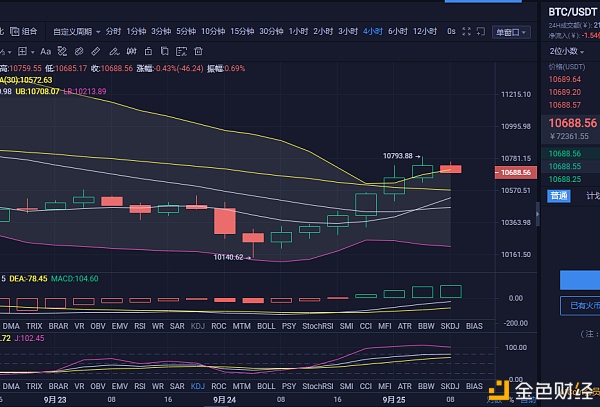Enter fullscreen chart mode
The height and width of the screenshot is (407, 600).
(466, 31)
